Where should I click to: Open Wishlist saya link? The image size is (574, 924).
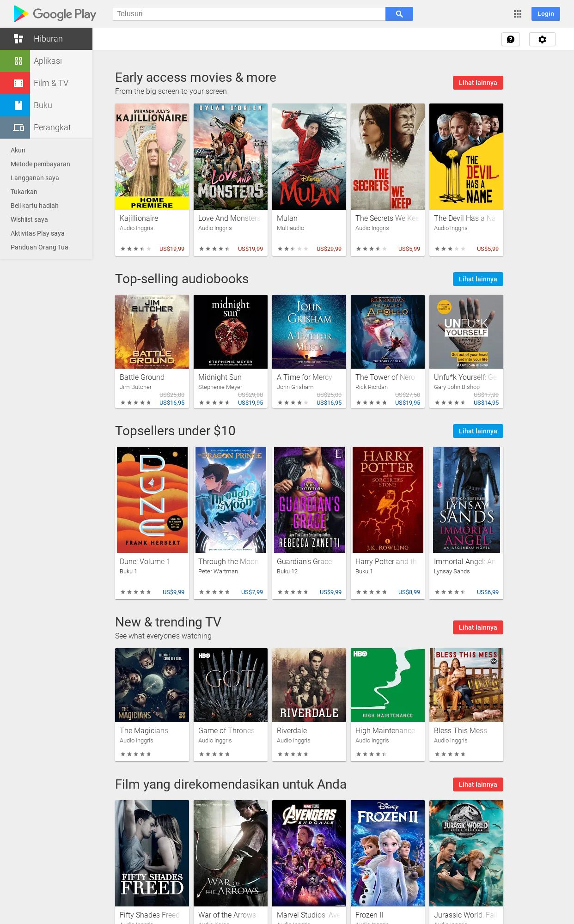29,219
